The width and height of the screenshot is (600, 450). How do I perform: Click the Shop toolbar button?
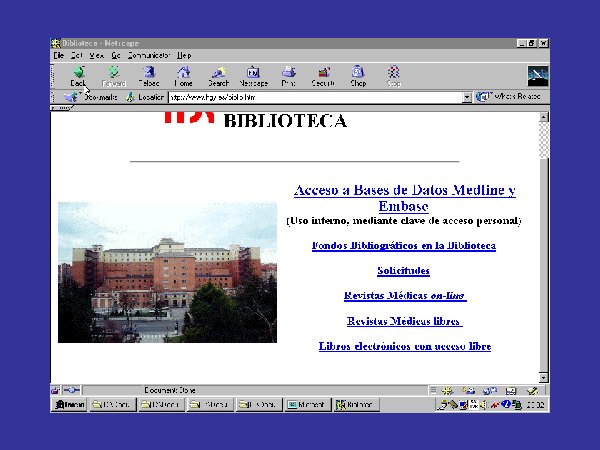[x=358, y=76]
